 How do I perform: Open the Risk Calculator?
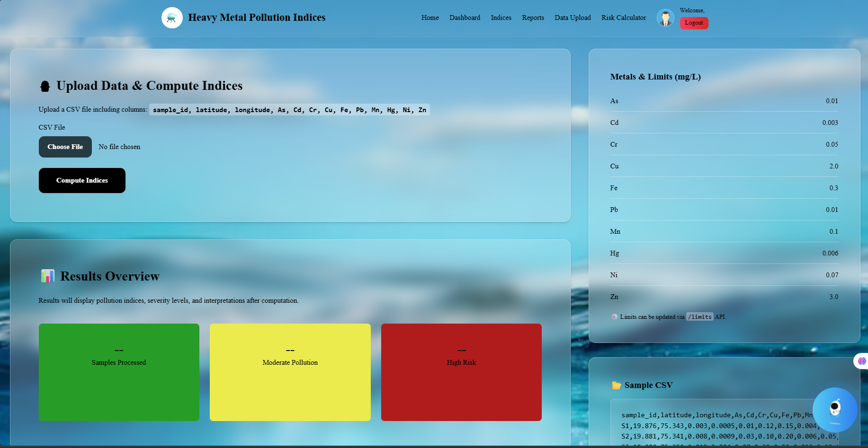pyautogui.click(x=624, y=18)
